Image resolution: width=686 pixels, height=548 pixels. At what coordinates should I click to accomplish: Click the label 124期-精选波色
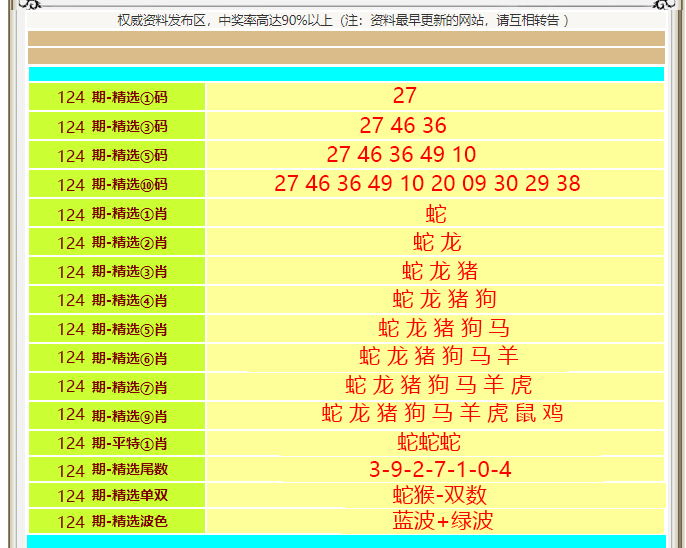(112, 521)
